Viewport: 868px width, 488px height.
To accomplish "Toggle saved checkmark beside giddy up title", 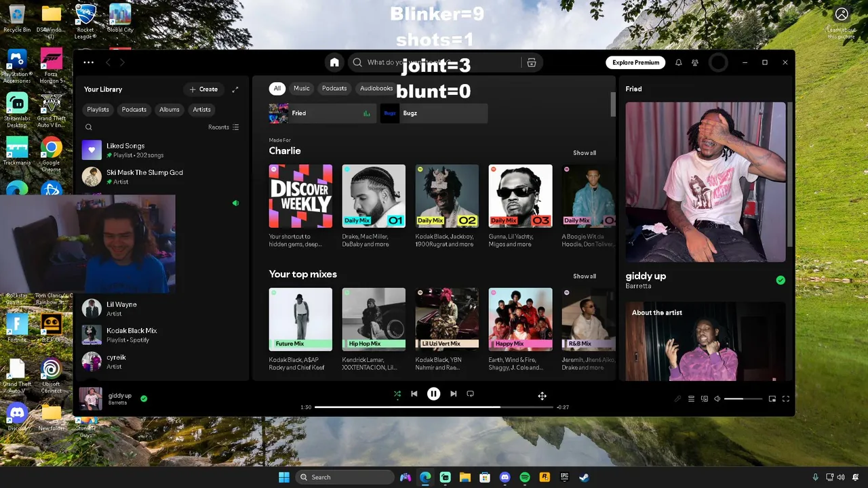I will point(781,280).
